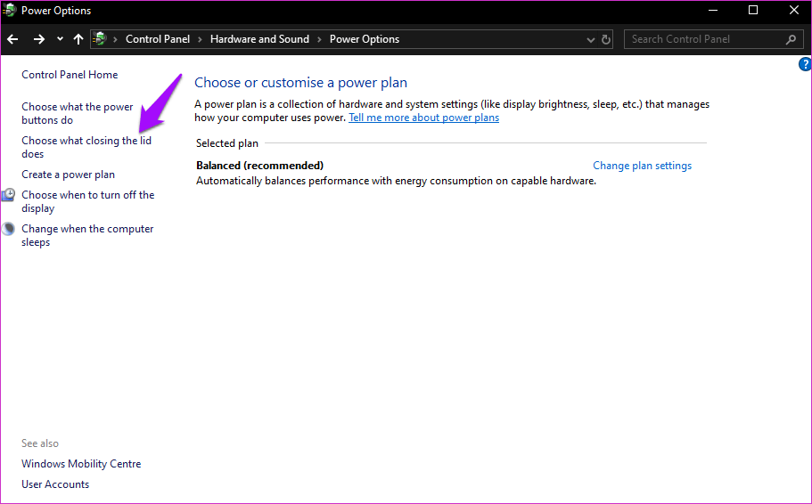Expand chevron after Hardware and Sound
This screenshot has height=504, width=812.
pyautogui.click(x=319, y=39)
